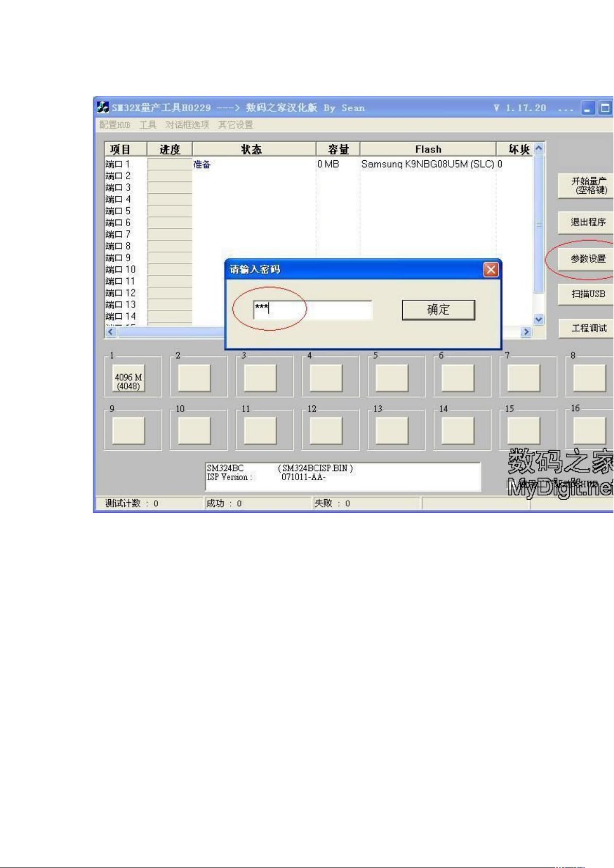This screenshot has height=868, width=614.
Task: Select row 端口 7
Action: (x=118, y=235)
